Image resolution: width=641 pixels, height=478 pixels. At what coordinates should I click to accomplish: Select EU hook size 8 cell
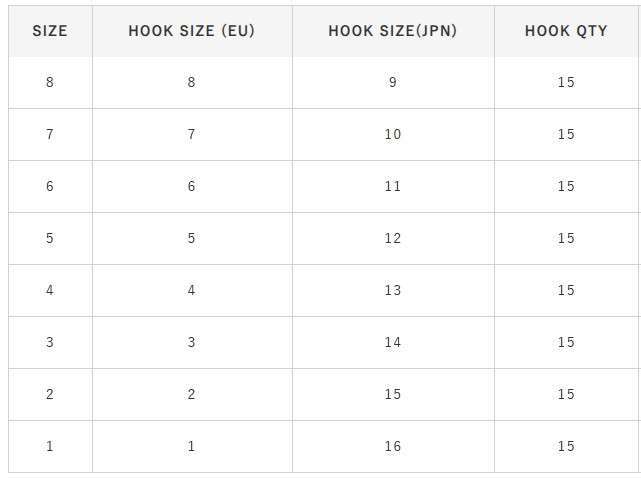[x=192, y=82]
